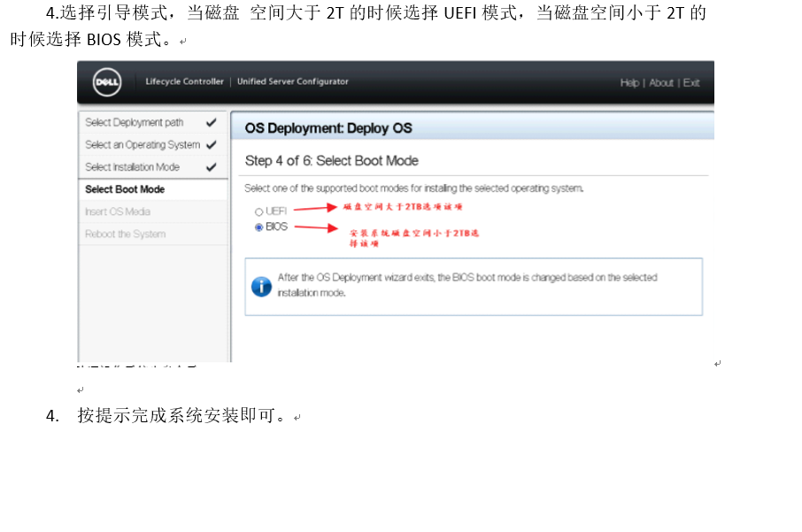Select the BIOS boot mode radio button

click(258, 227)
